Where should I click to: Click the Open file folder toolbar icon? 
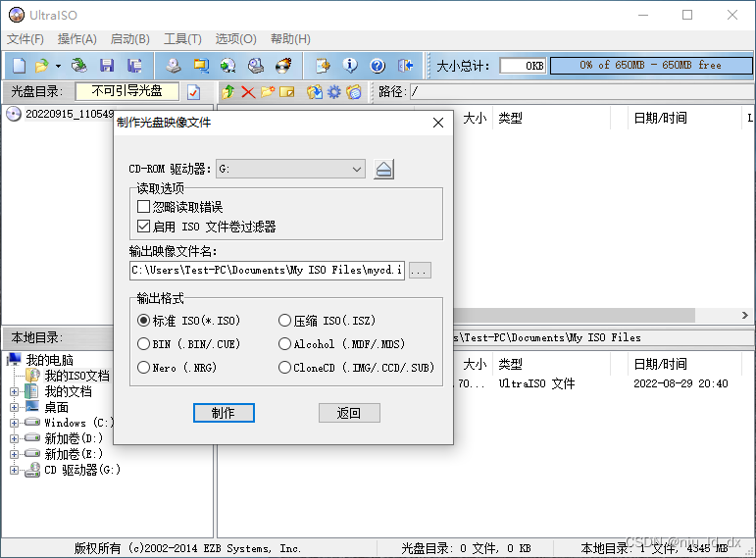click(42, 66)
